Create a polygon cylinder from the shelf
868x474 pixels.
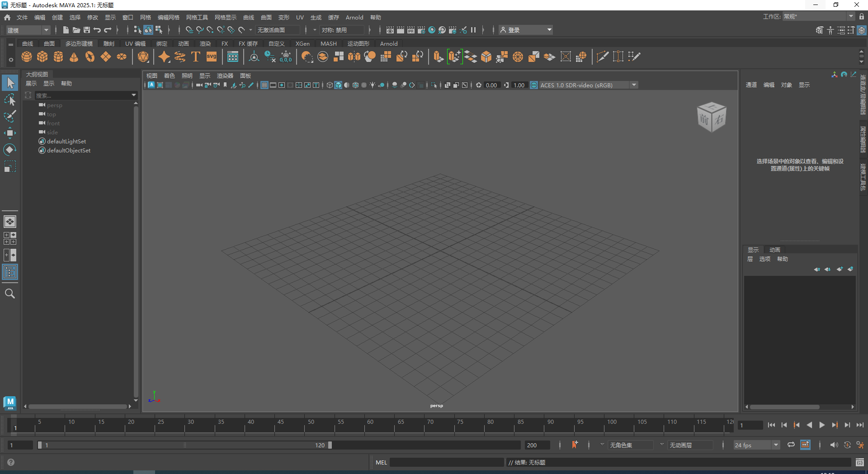[x=58, y=57]
